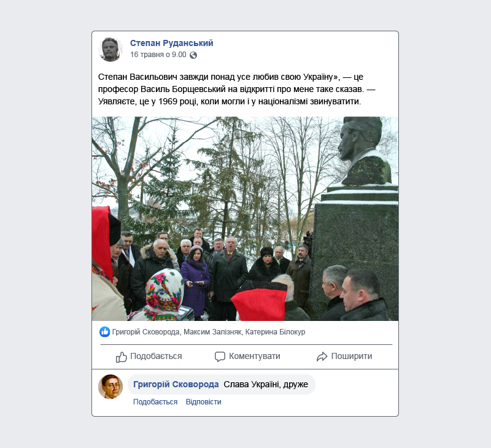The width and height of the screenshot is (491, 448).
Task: Click the Коментувати button label
Action: pyautogui.click(x=255, y=357)
